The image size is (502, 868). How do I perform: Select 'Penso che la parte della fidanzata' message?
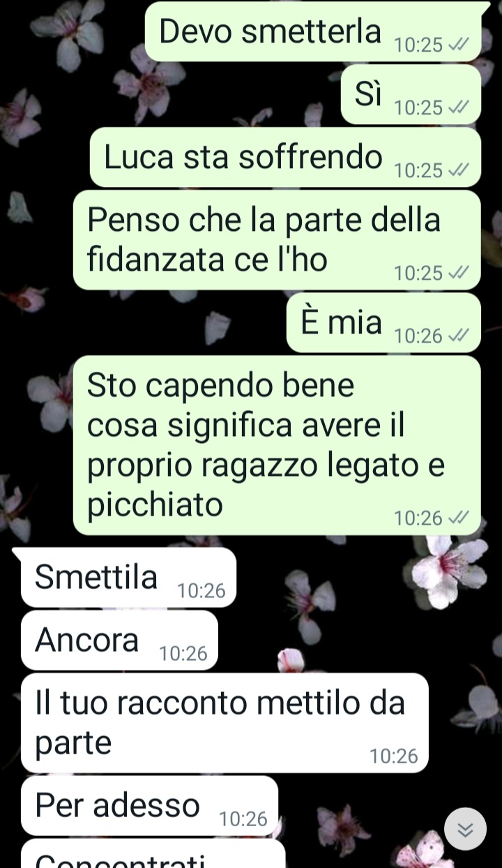coord(277,240)
